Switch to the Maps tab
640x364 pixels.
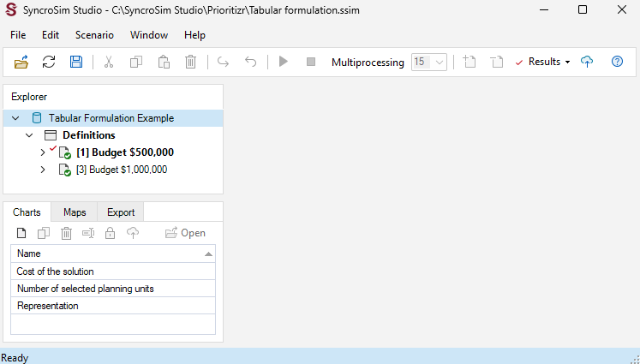point(75,212)
